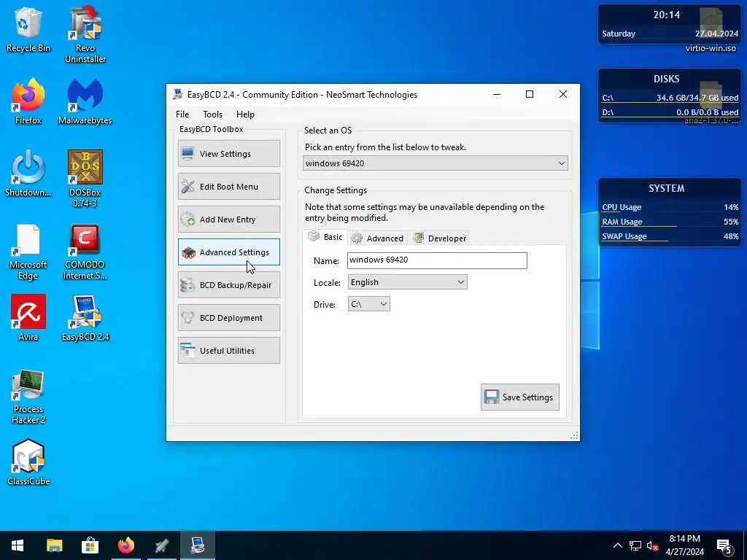Select Shutdown desktop shortcut
The width and height of the screenshot is (747, 560).
(x=28, y=174)
